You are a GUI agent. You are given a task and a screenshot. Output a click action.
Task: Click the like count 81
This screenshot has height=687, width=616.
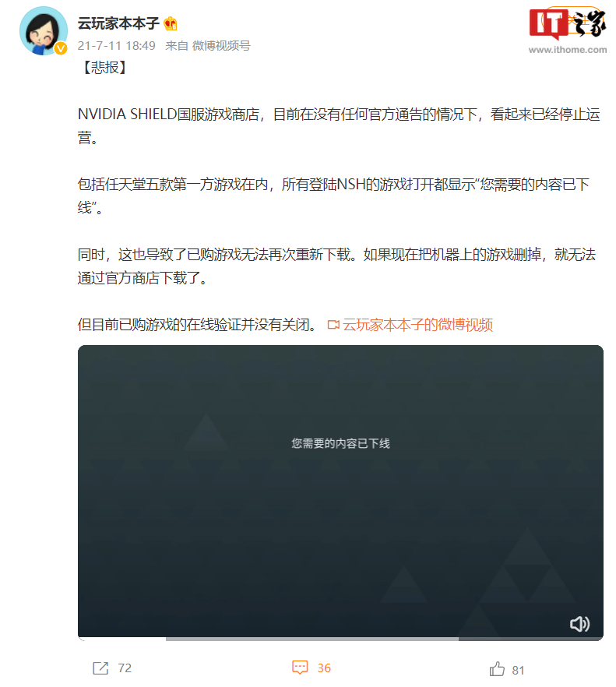coord(518,670)
